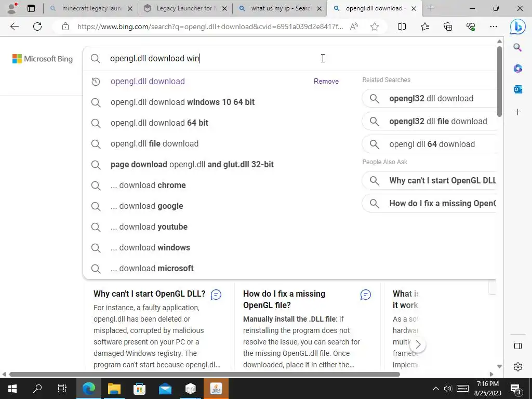This screenshot has height=399, width=532.
Task: Open the sidebar Search icon
Action: (518, 47)
